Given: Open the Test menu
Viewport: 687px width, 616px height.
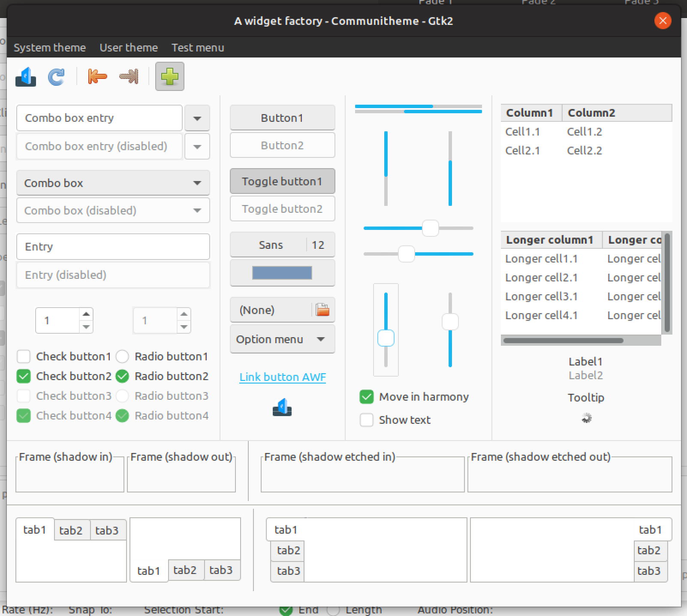Looking at the screenshot, I should coord(197,48).
